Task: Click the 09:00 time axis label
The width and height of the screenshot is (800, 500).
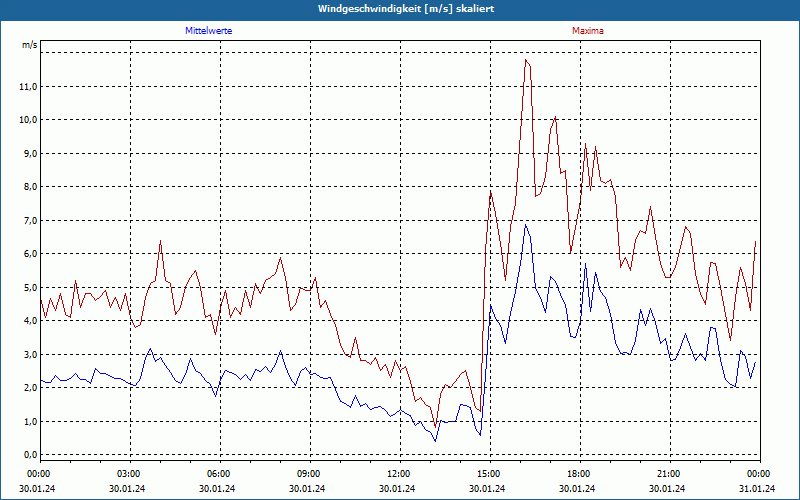Action: pos(310,474)
